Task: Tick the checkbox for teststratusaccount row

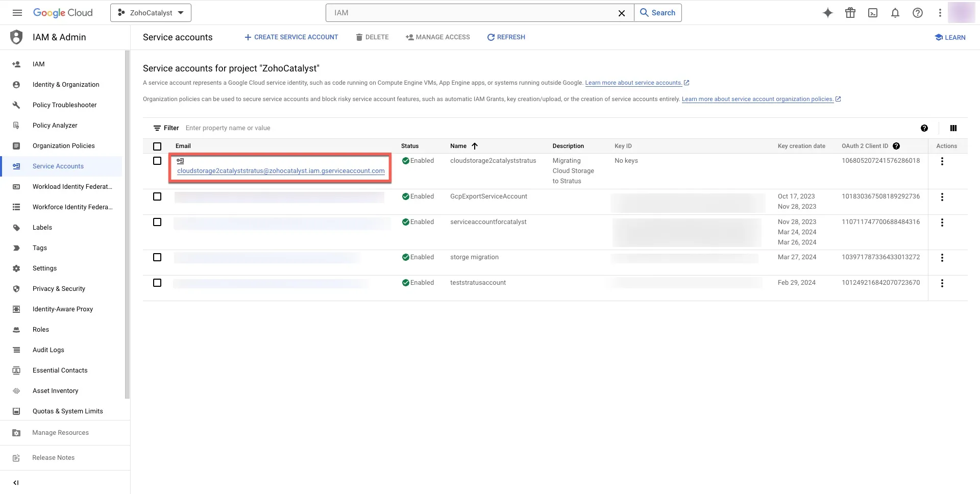Action: point(157,283)
